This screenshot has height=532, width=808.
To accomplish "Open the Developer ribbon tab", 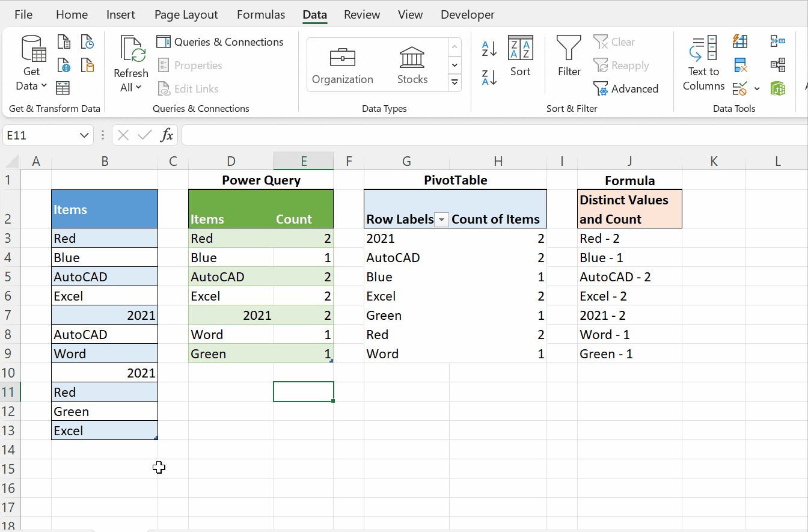I will [468, 14].
